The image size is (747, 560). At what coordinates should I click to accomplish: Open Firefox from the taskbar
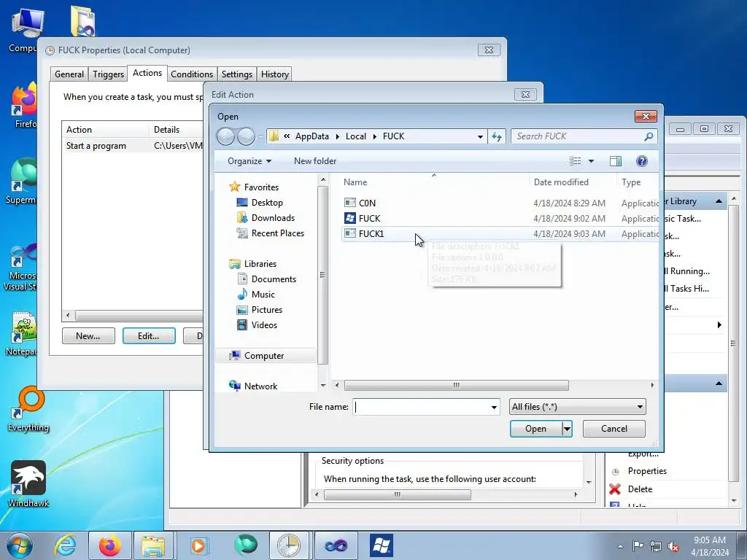tap(109, 545)
